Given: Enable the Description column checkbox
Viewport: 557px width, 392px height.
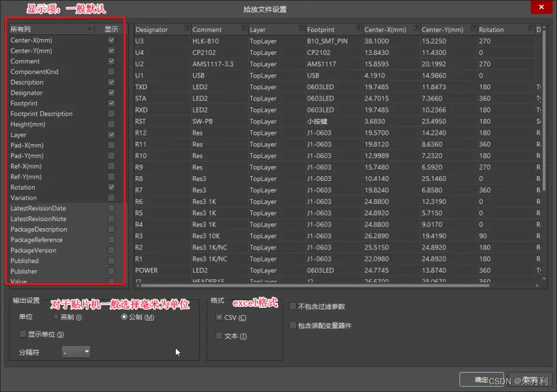Looking at the screenshot, I should (x=110, y=82).
